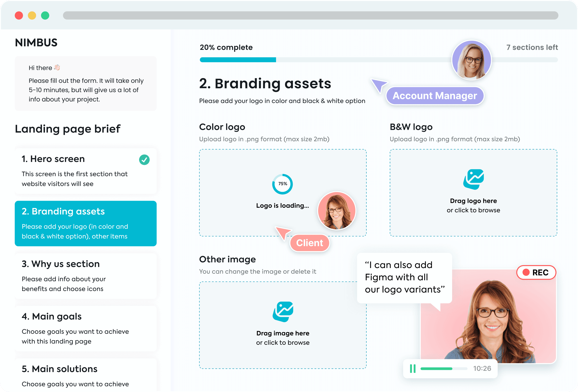Viewport: 578px width, 392px height.
Task: Click 'You can change the image or delete it'
Action: pyautogui.click(x=258, y=271)
